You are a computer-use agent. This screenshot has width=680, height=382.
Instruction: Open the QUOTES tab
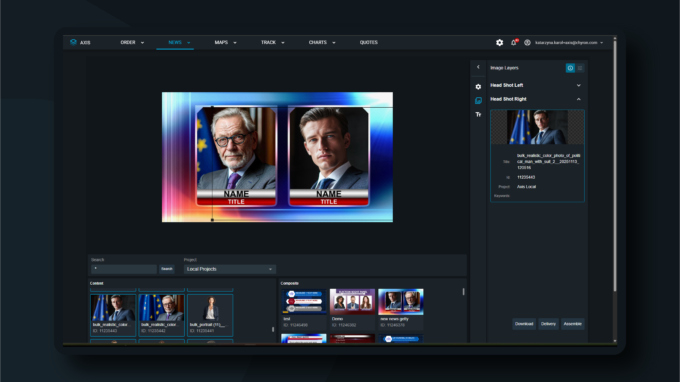coord(369,42)
